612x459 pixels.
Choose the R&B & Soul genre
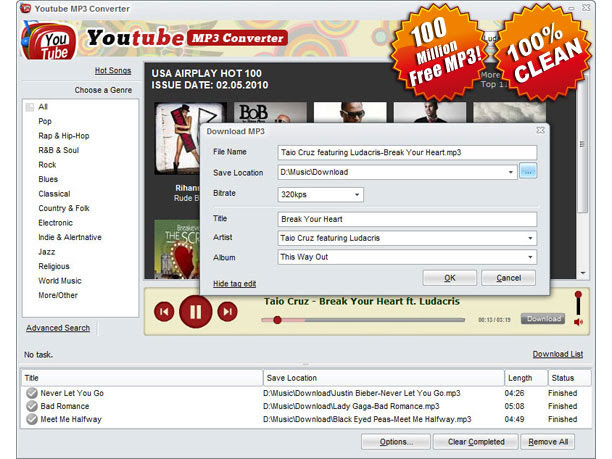pos(59,150)
